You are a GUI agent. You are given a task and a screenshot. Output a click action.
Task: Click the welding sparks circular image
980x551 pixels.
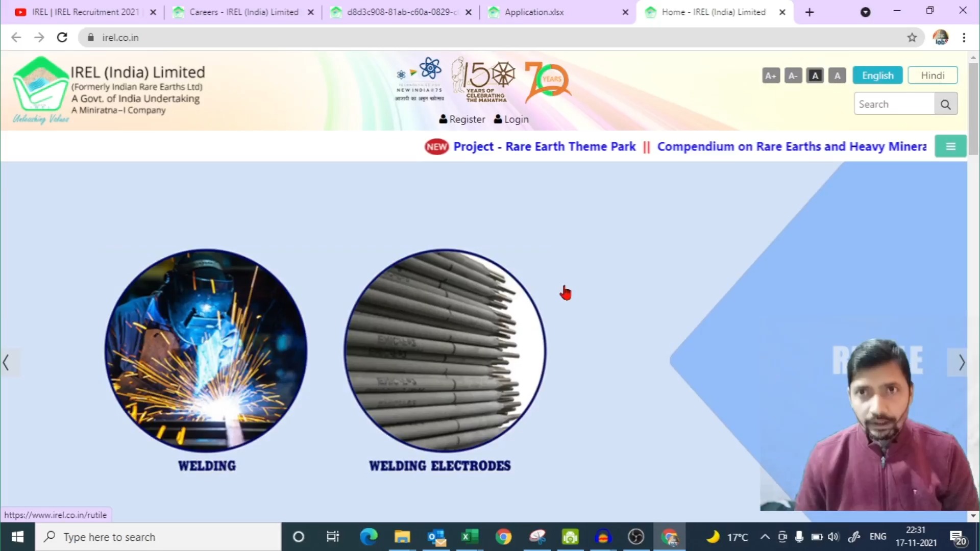[x=206, y=351]
